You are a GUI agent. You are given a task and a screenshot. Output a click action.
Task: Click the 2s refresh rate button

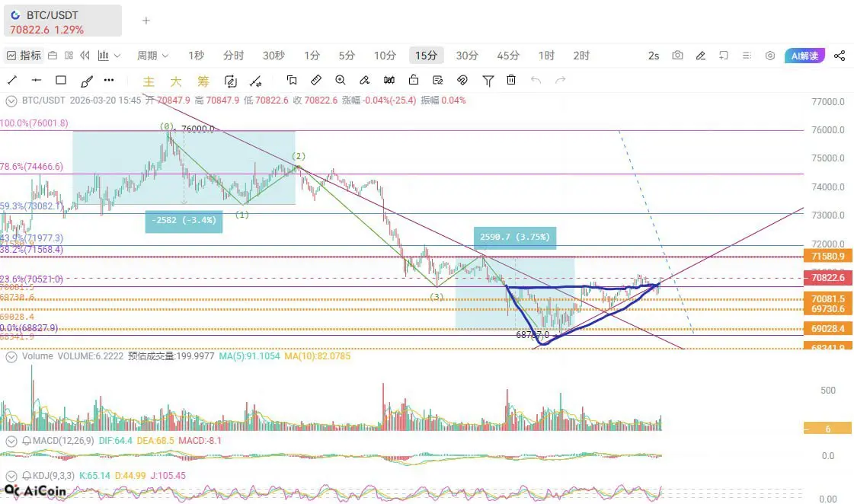(654, 56)
